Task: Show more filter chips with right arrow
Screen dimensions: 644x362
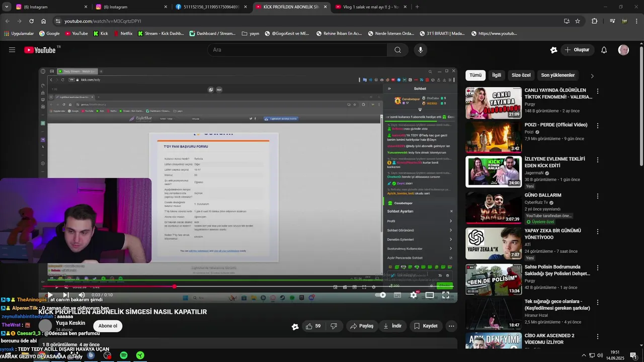Action: (x=592, y=76)
